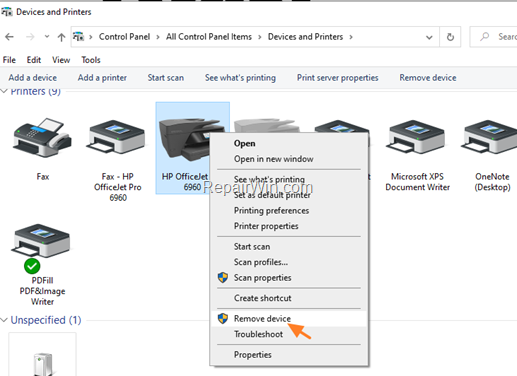Click All Control Panel Items breadcrumb
This screenshot has width=517, height=376.
pyautogui.click(x=209, y=37)
